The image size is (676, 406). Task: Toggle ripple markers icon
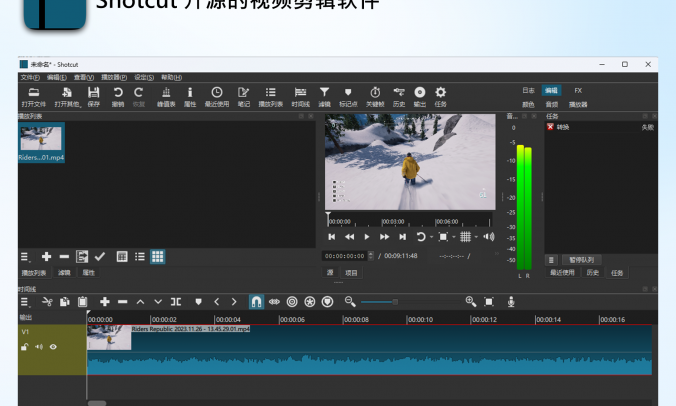[327, 302]
